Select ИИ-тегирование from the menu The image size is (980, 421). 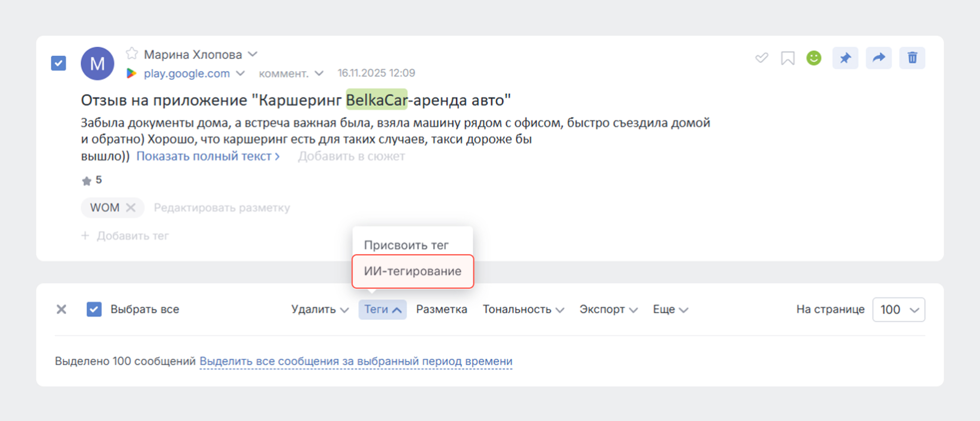click(412, 271)
